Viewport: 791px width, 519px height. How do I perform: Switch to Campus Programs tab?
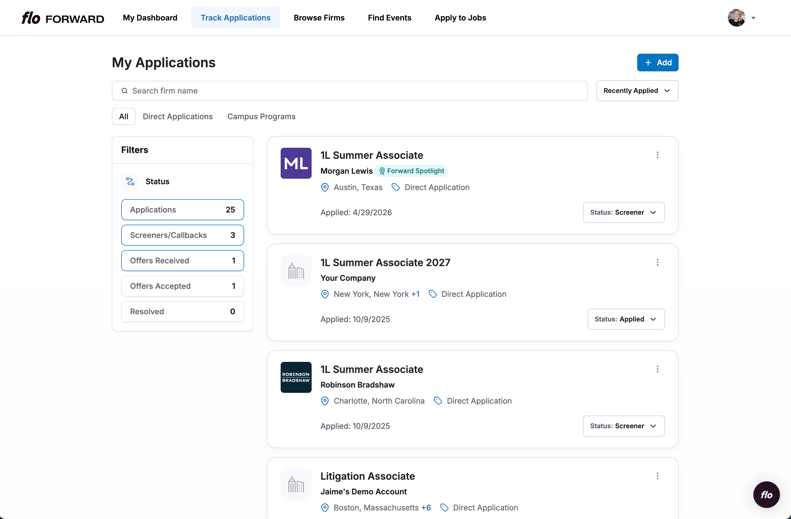click(x=261, y=117)
